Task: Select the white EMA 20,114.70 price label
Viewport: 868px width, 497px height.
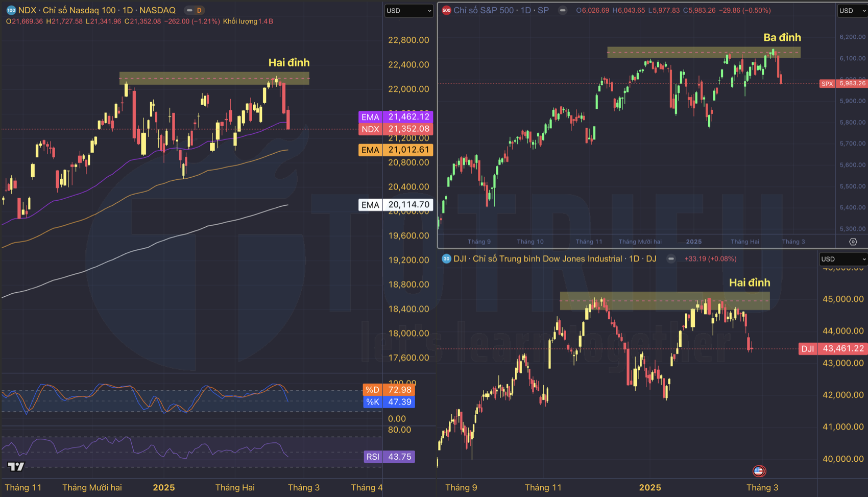Action: pos(396,205)
